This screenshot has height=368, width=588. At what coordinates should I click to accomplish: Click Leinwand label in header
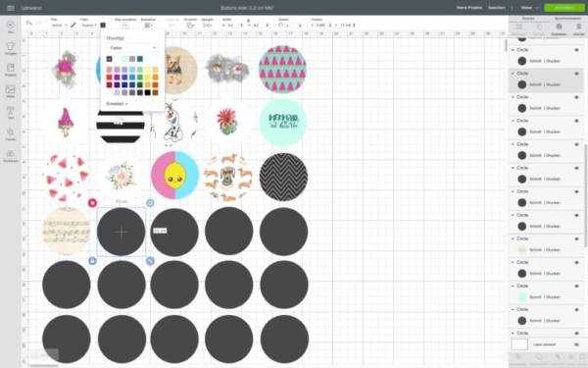coord(31,8)
